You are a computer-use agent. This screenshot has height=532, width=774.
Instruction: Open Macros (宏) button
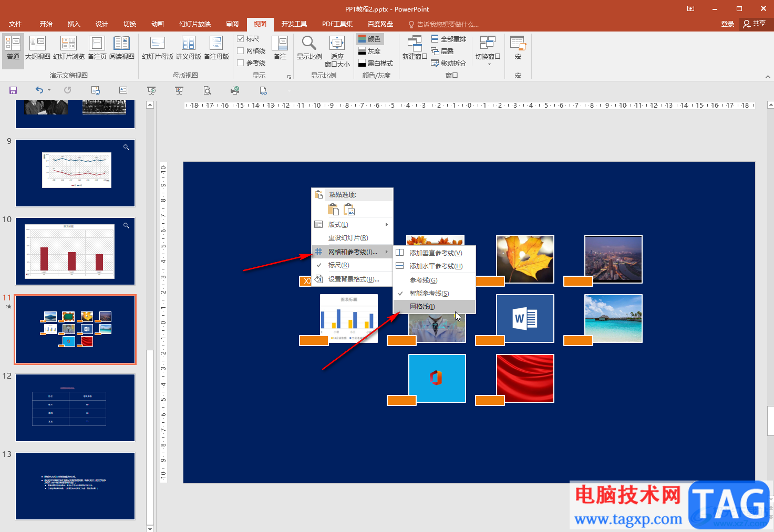[x=518, y=49]
